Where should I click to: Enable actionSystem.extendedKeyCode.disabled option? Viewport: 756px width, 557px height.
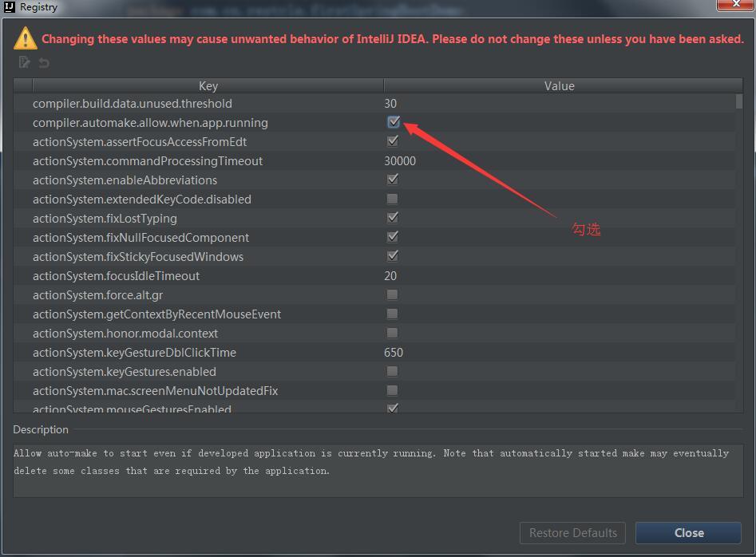(393, 199)
